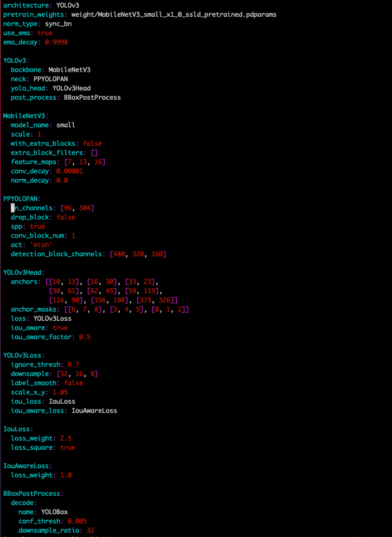This screenshot has width=392, height=537.
Task: Click the 'label_smooth' key
Action: coord(34,383)
